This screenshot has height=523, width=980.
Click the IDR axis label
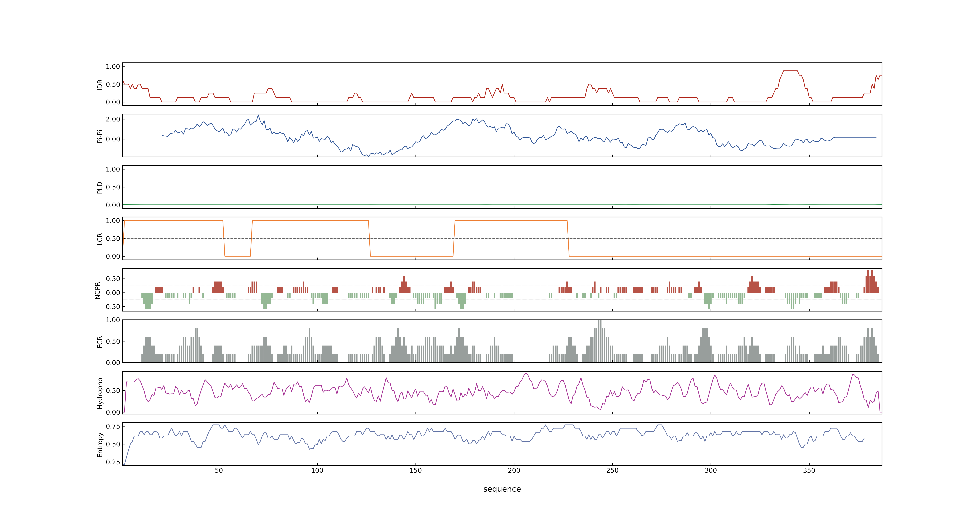click(100, 85)
